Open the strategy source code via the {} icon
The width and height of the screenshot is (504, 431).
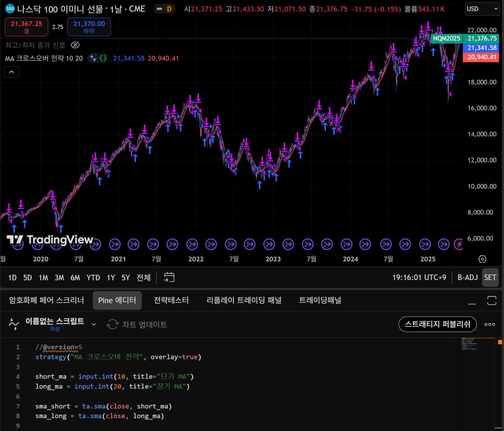point(102,58)
